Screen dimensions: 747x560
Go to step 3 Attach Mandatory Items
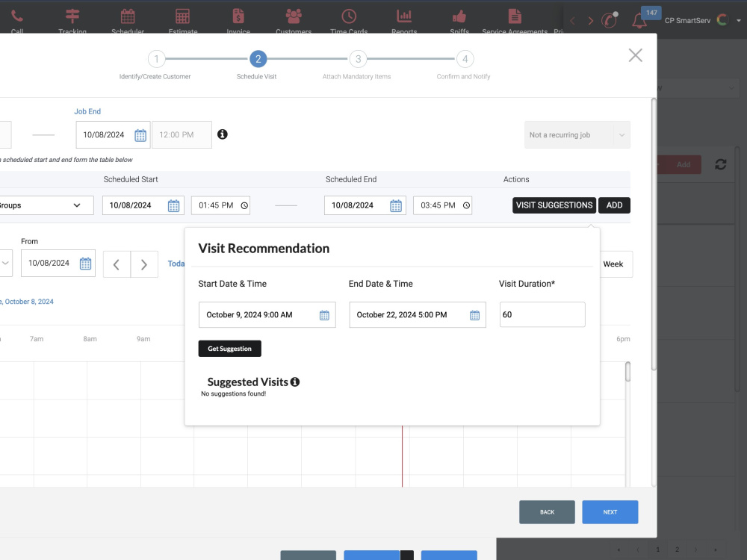coord(359,59)
